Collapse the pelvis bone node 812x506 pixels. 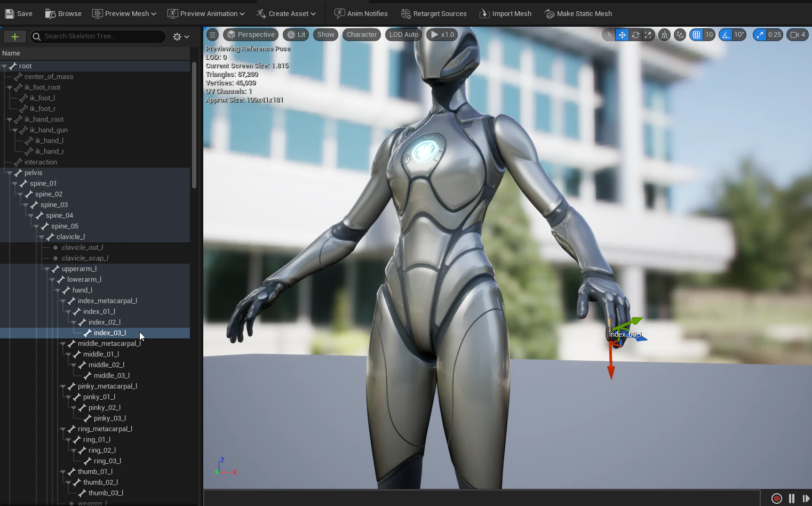[x=9, y=173]
